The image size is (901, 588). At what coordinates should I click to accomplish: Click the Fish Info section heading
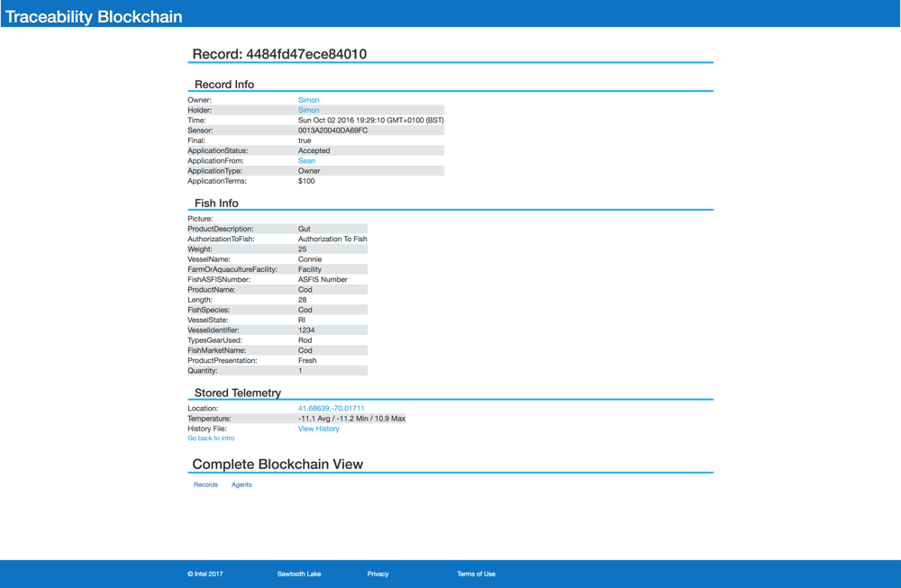[x=216, y=204]
